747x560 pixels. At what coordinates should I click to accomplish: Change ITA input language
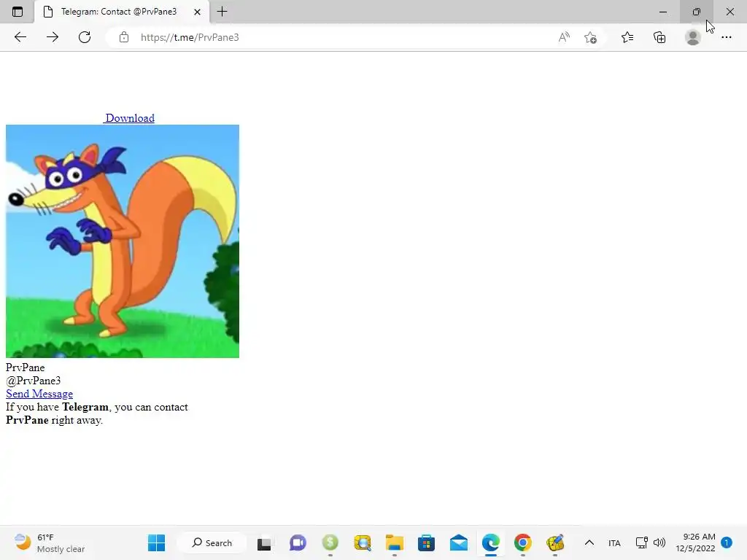(614, 542)
